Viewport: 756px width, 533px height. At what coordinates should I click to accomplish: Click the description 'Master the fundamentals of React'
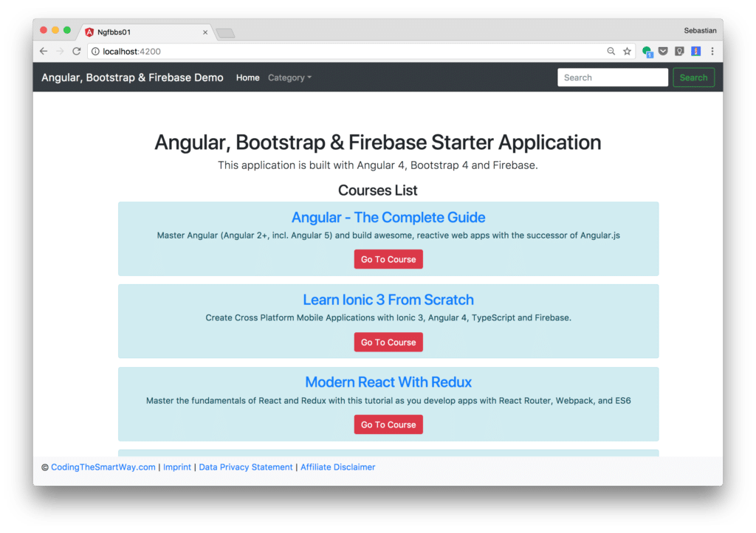coord(388,401)
